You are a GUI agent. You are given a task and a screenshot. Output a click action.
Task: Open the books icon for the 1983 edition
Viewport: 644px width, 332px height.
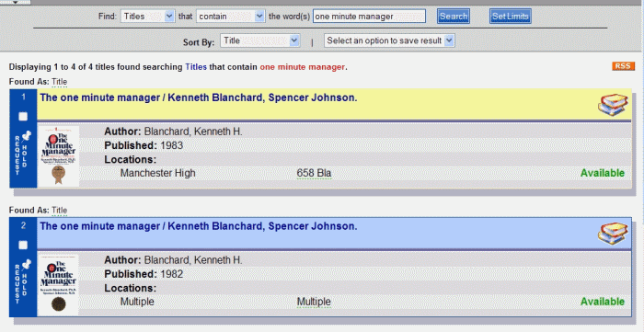pos(614,105)
